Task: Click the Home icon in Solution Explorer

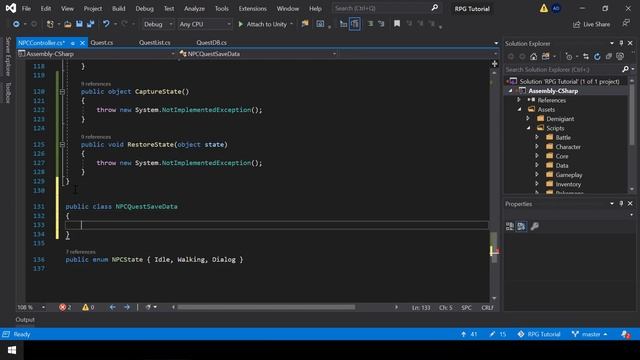Action: (x=533, y=57)
